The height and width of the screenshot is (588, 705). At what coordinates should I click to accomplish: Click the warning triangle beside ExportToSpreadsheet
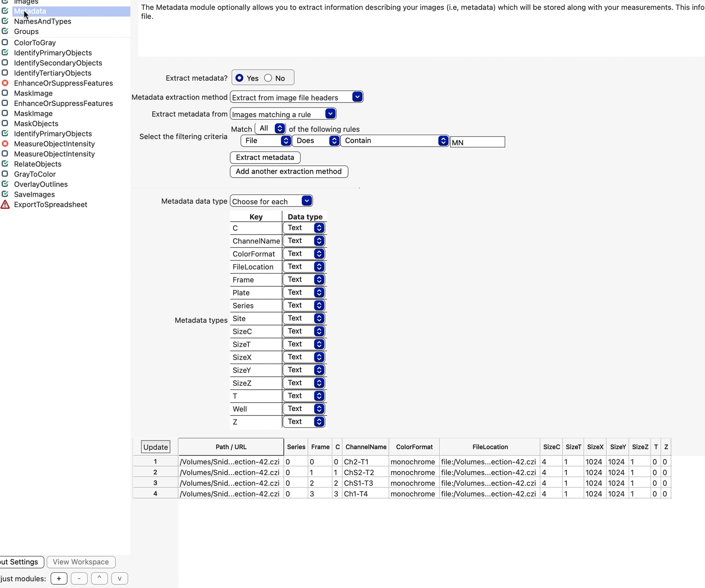tap(5, 204)
